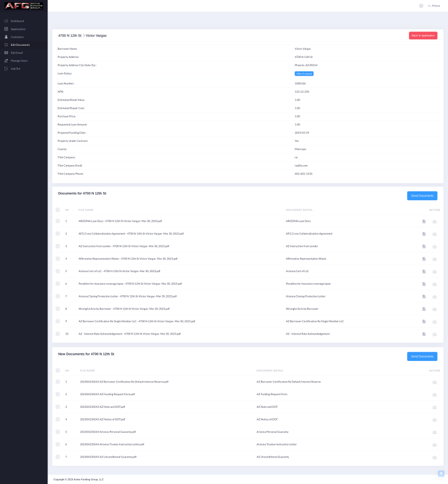Check the box for ARIZONA Loan Docs row
448x484 pixels.
tap(57, 221)
